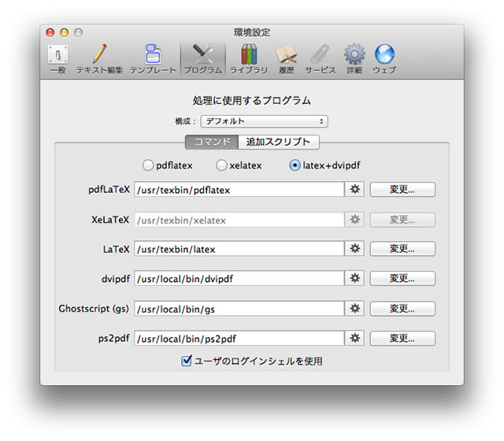Click the /usr/local/bin/dvipdf path field
The width and height of the screenshot is (504, 441).
tap(239, 278)
